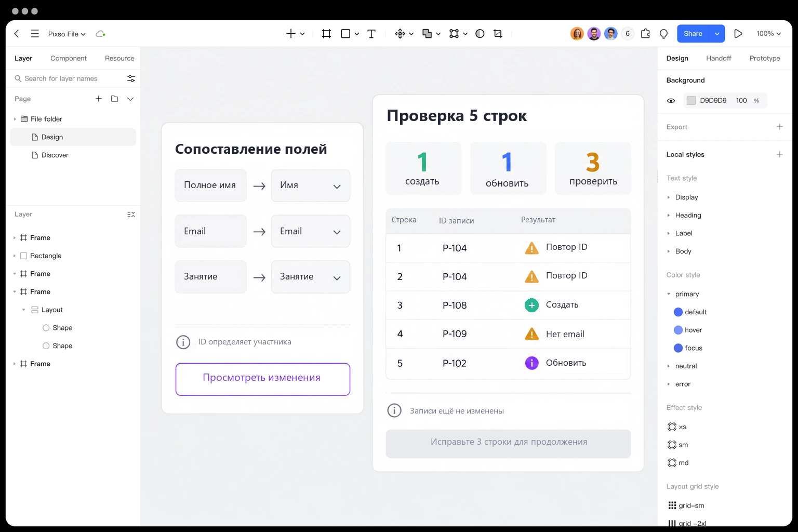
Task: Open the lightbulb tips icon
Action: [663, 34]
